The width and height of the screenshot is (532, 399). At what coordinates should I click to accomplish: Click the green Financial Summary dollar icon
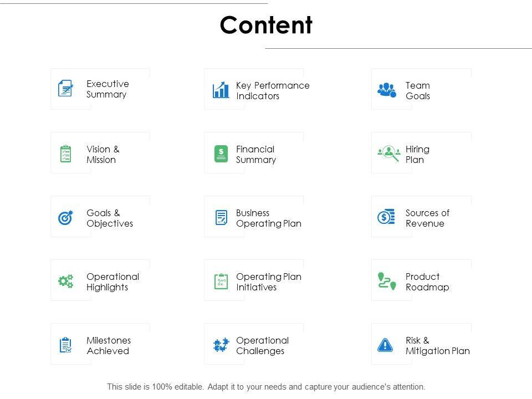tap(221, 154)
